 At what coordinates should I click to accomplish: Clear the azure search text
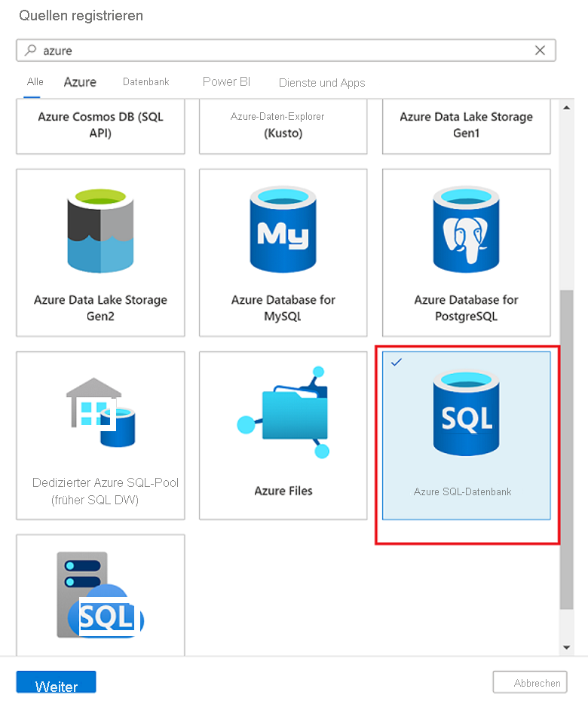point(541,50)
